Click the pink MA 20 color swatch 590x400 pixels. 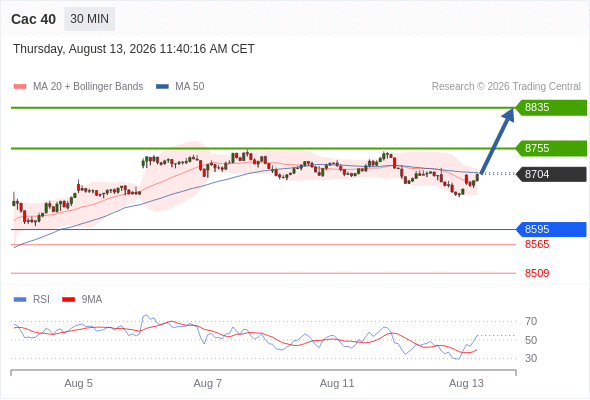click(20, 87)
